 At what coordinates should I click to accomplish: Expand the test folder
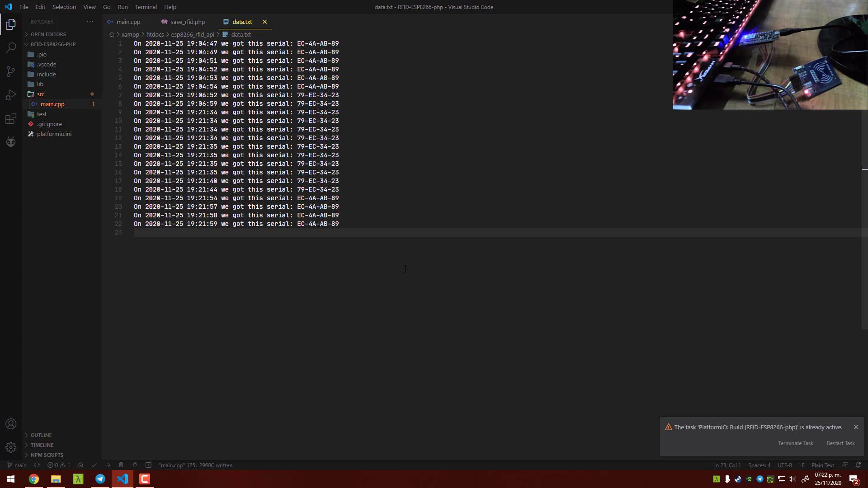click(x=42, y=114)
